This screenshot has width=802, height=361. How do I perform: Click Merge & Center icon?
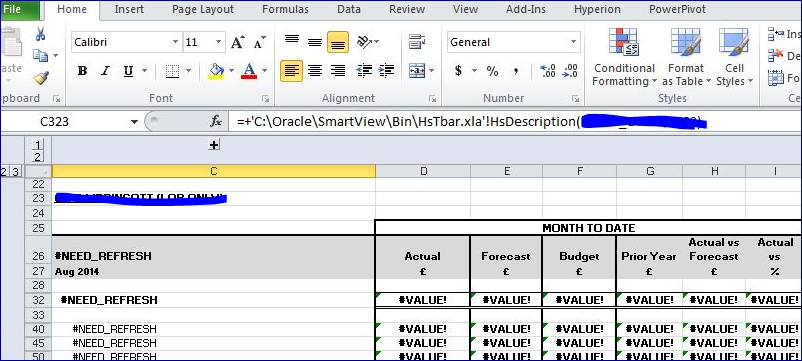point(418,71)
